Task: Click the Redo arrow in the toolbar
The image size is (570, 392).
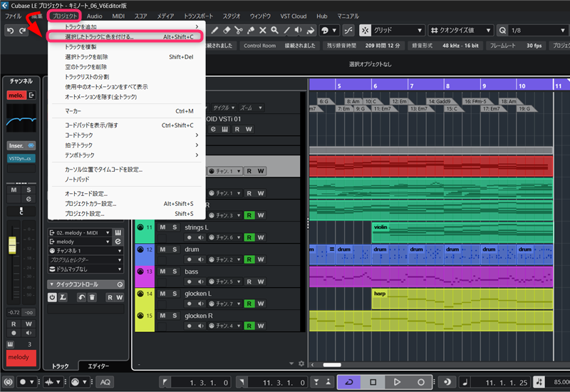Action: 23,31
